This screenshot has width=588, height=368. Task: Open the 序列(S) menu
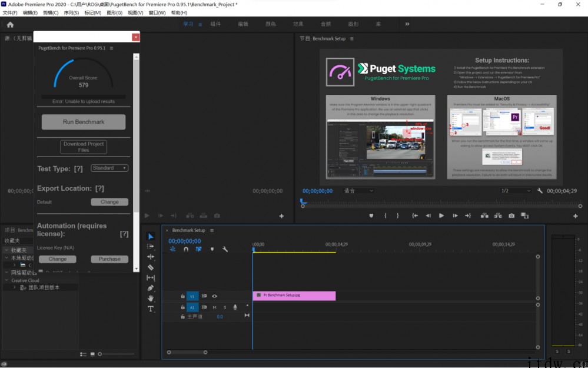71,13
